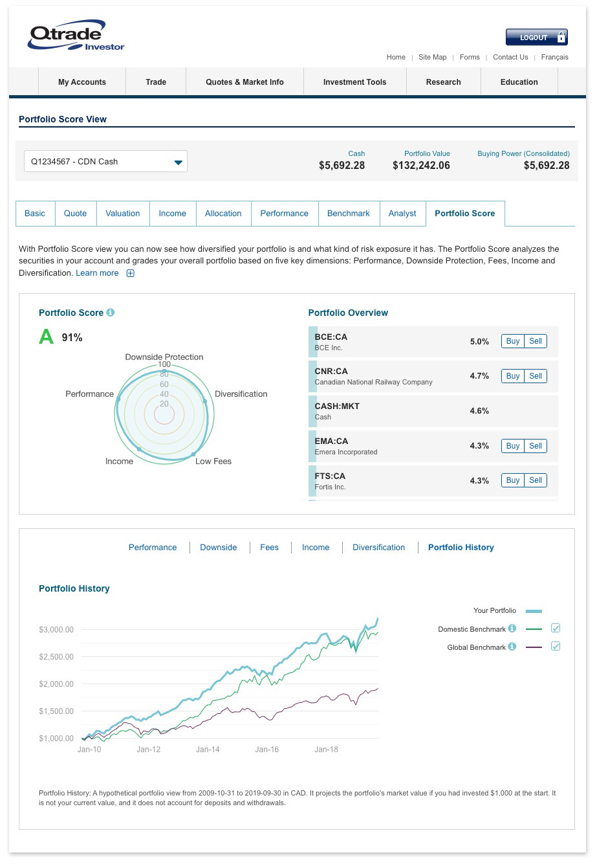Switch language to Français
This screenshot has width=597, height=868.
click(x=555, y=57)
